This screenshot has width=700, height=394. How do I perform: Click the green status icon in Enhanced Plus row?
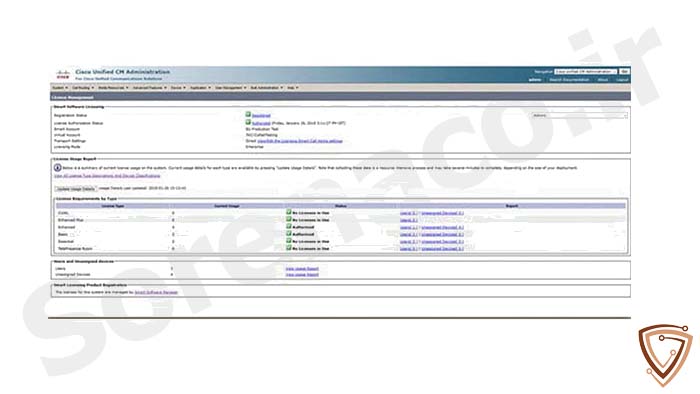289,219
